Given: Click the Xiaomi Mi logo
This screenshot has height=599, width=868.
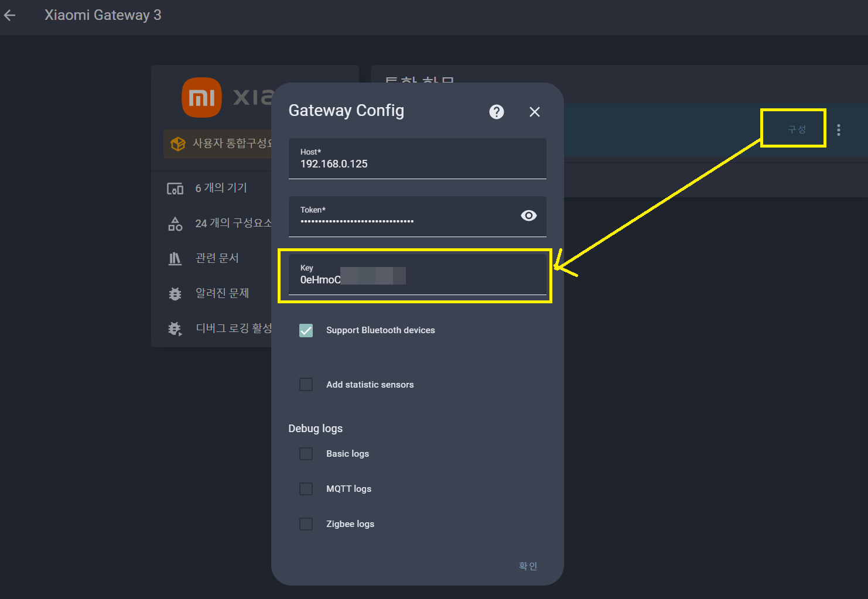Looking at the screenshot, I should pos(202,97).
